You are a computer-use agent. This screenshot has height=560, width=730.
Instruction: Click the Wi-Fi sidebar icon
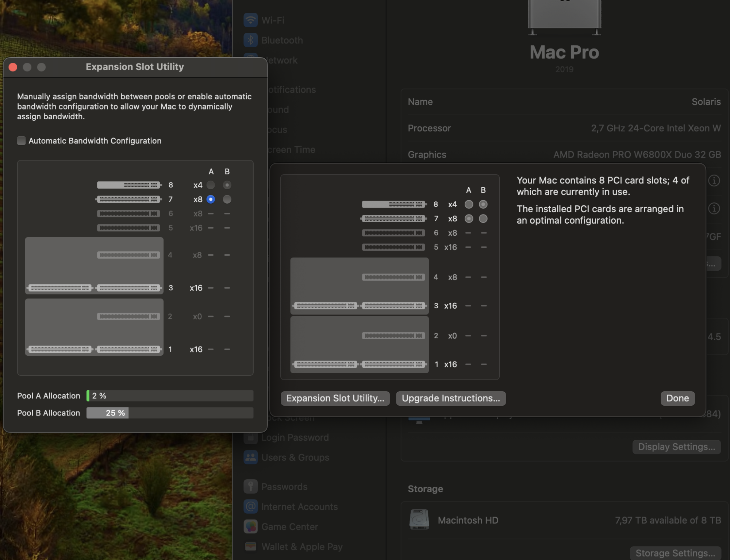click(x=250, y=20)
